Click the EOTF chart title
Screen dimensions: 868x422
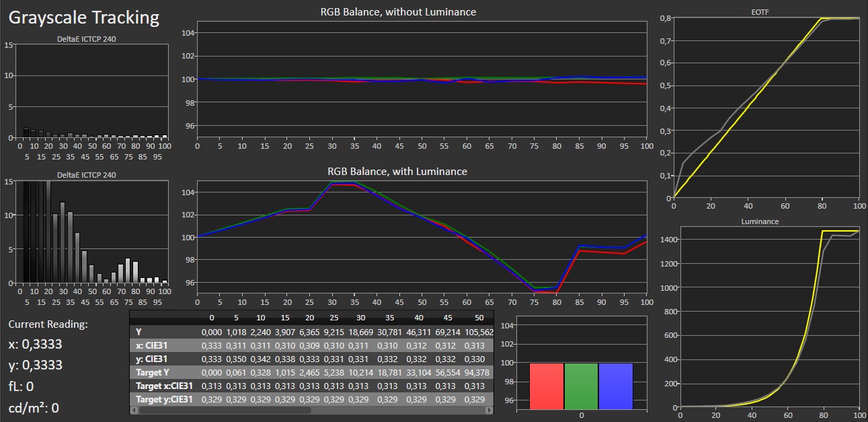coord(766,11)
